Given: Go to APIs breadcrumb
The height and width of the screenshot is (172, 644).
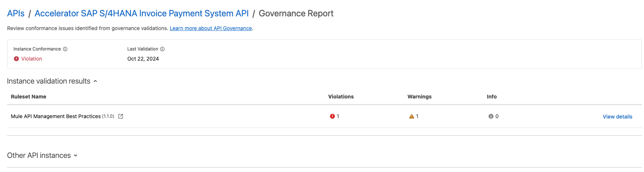Looking at the screenshot, I should tap(16, 13).
